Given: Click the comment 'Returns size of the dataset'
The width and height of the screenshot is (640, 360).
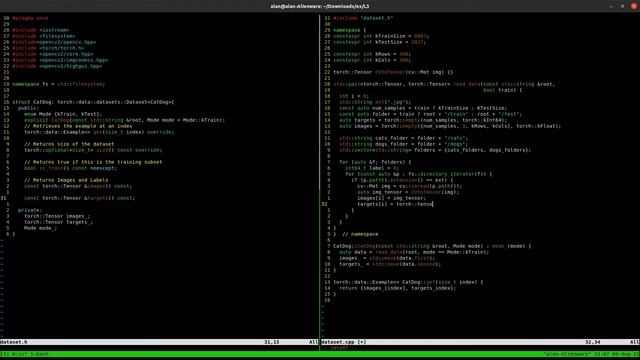Looking at the screenshot, I should (x=69, y=144).
